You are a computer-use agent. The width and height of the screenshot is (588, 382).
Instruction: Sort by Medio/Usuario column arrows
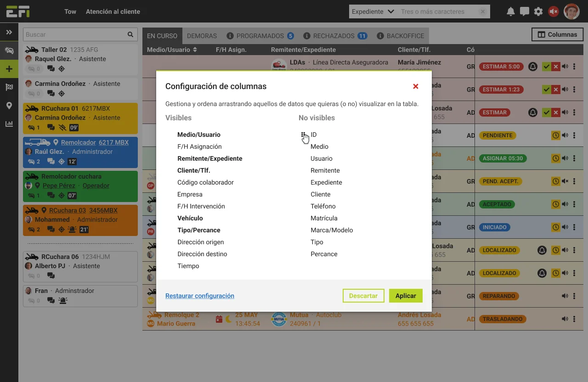click(195, 50)
